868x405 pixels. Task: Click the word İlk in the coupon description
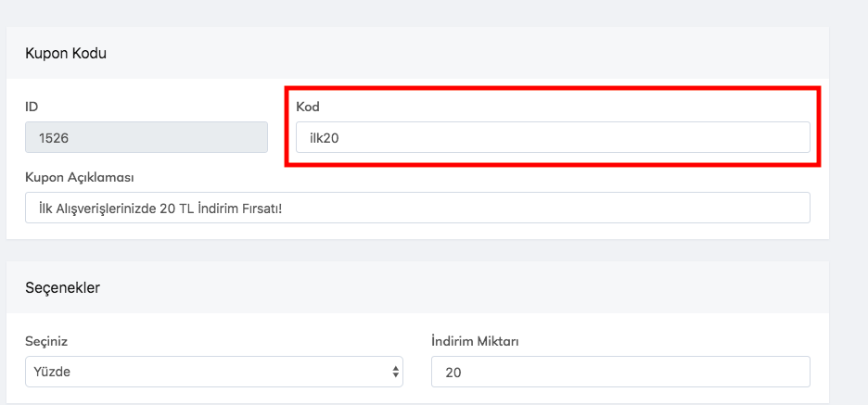pos(45,209)
